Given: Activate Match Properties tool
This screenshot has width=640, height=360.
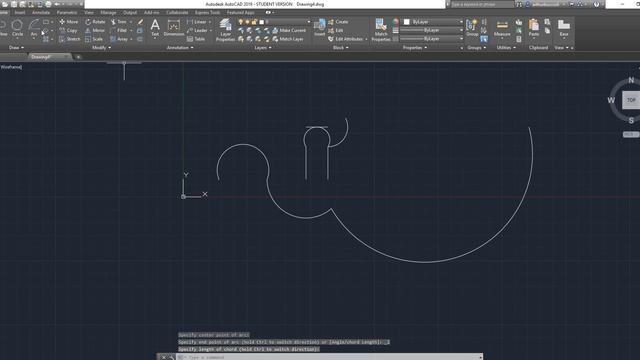Looking at the screenshot, I should (x=381, y=30).
